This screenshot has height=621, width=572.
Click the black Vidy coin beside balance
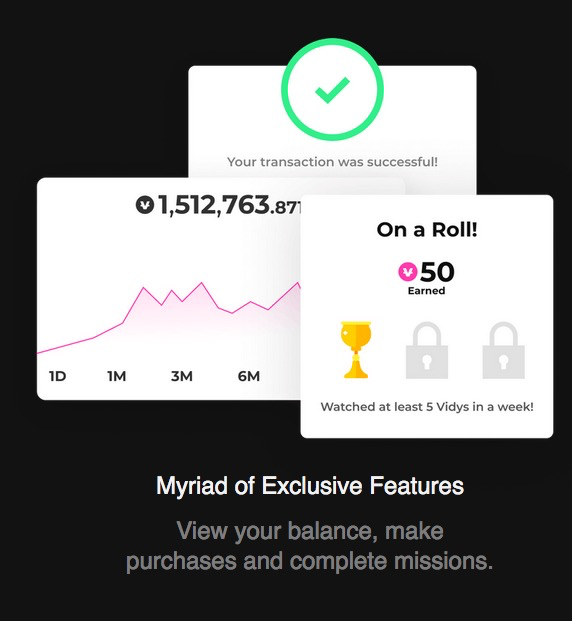point(145,205)
